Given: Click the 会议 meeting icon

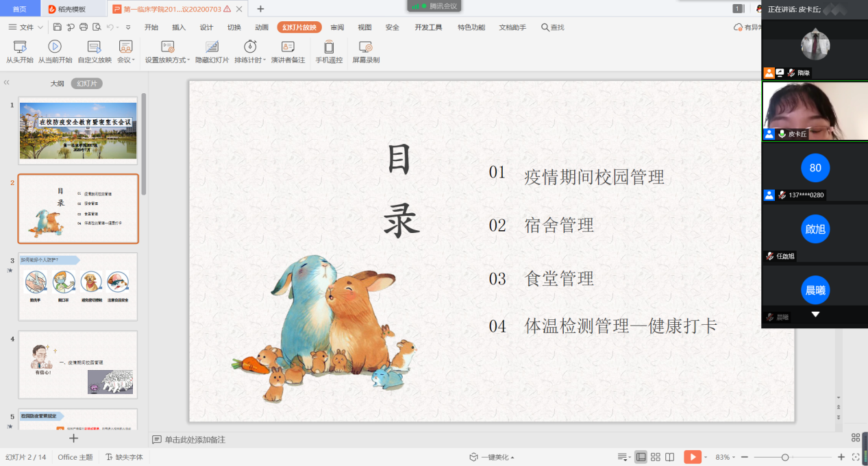Looking at the screenshot, I should pyautogui.click(x=125, y=47).
